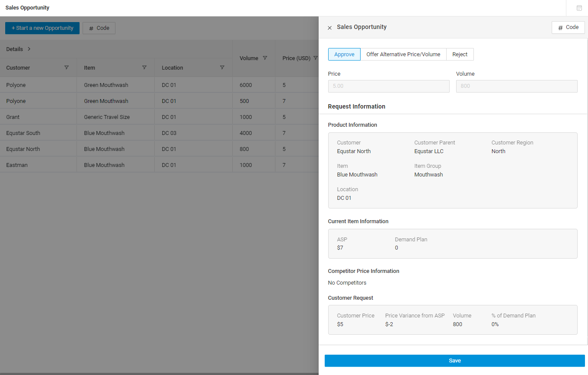
Task: Close the Sales Opportunity side panel
Action: (329, 28)
